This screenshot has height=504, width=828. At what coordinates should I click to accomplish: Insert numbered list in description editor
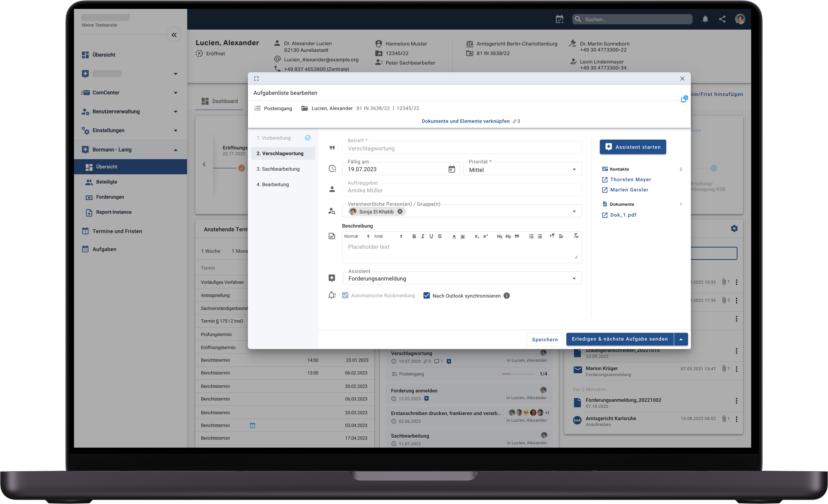pyautogui.click(x=531, y=236)
